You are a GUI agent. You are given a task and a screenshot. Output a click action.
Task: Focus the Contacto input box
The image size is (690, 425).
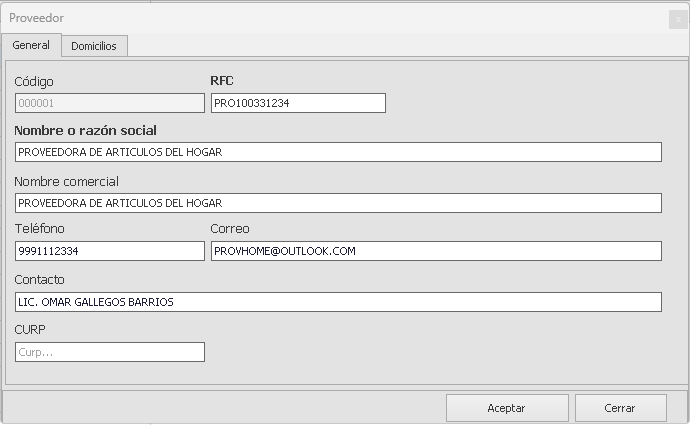click(338, 302)
